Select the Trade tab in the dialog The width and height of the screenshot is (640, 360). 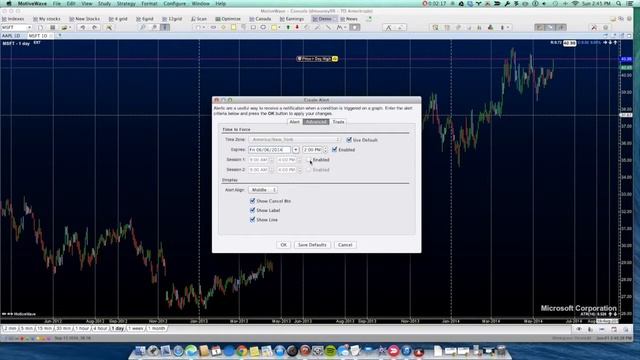click(338, 122)
